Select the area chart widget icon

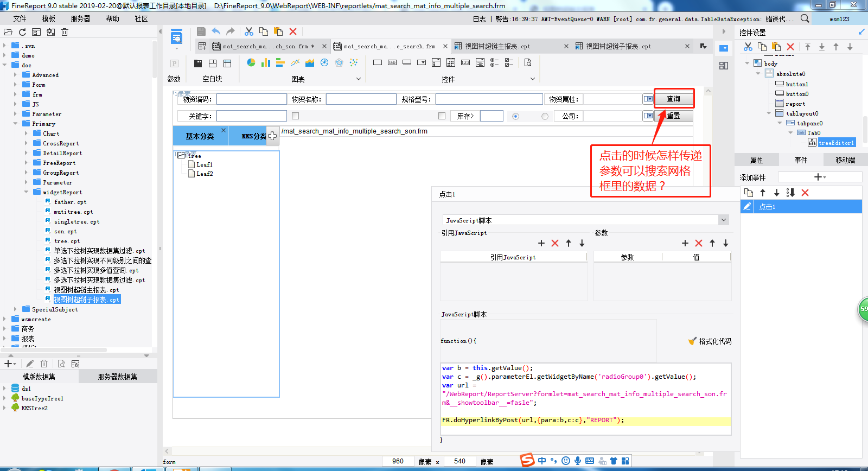310,62
